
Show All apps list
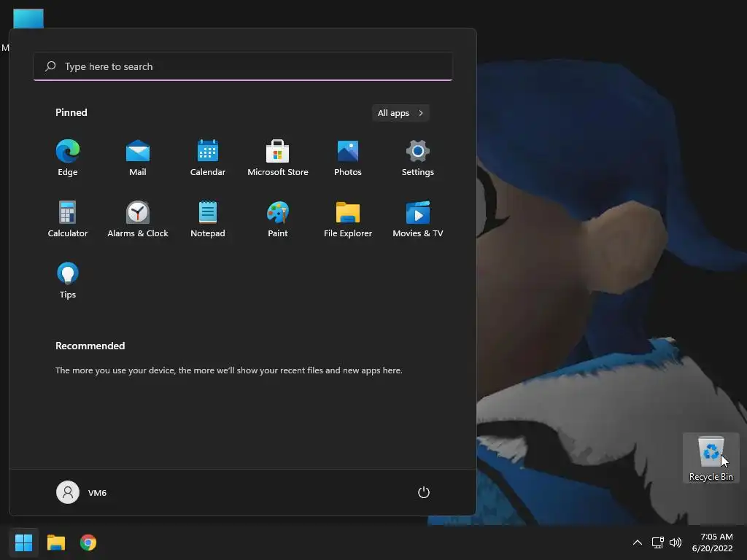point(400,113)
